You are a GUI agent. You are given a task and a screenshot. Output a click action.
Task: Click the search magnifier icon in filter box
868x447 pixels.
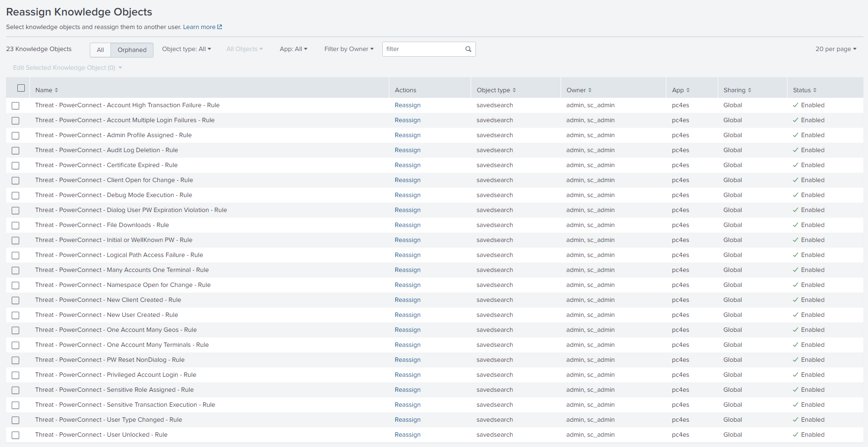coord(468,49)
